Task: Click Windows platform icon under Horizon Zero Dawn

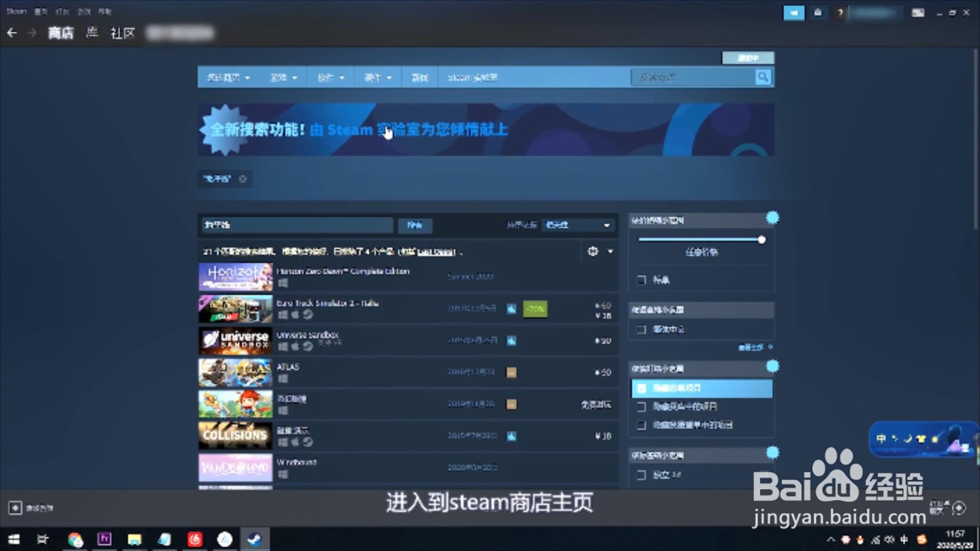Action: pyautogui.click(x=282, y=283)
